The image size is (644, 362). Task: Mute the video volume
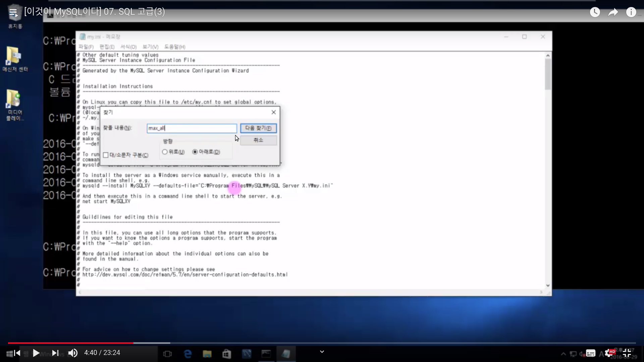73,353
